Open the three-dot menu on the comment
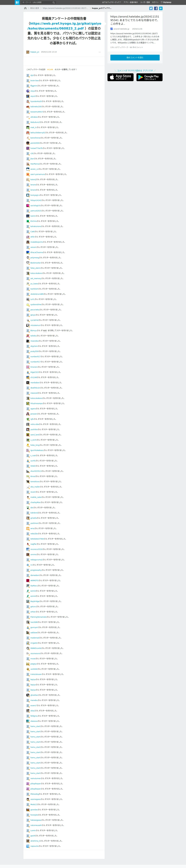186x868 pixels. click(100, 52)
